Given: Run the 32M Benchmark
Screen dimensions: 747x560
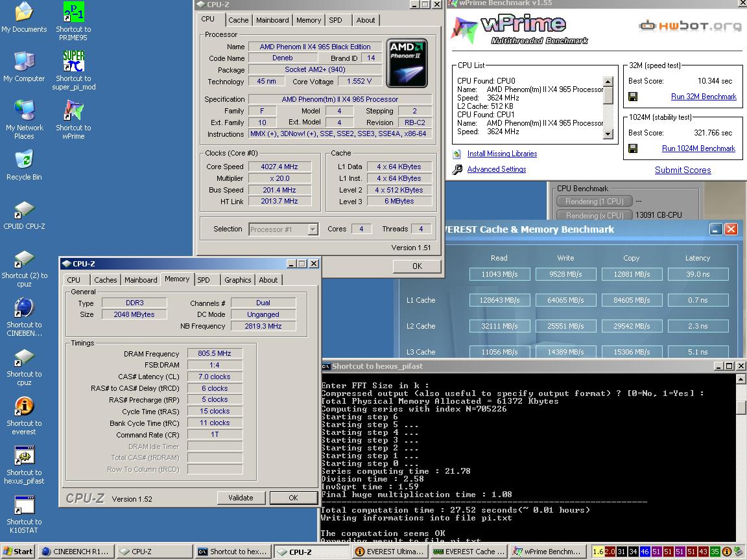Looking at the screenshot, I should [x=704, y=97].
